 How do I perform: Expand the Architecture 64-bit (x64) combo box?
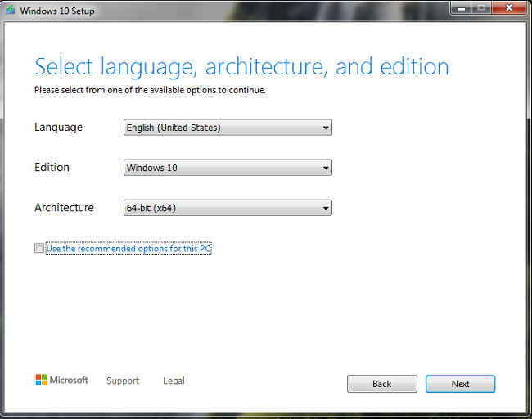tap(228, 208)
